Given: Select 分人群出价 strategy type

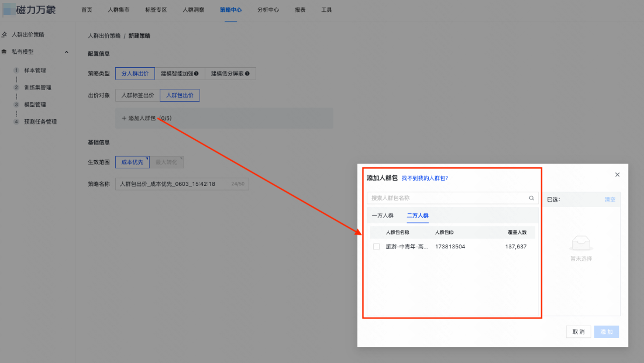Looking at the screenshot, I should point(135,74).
